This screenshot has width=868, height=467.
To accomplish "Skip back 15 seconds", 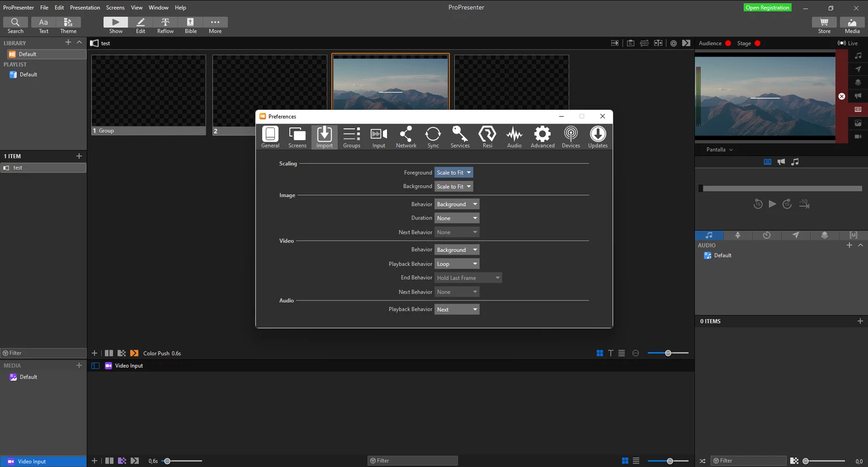I will (758, 204).
